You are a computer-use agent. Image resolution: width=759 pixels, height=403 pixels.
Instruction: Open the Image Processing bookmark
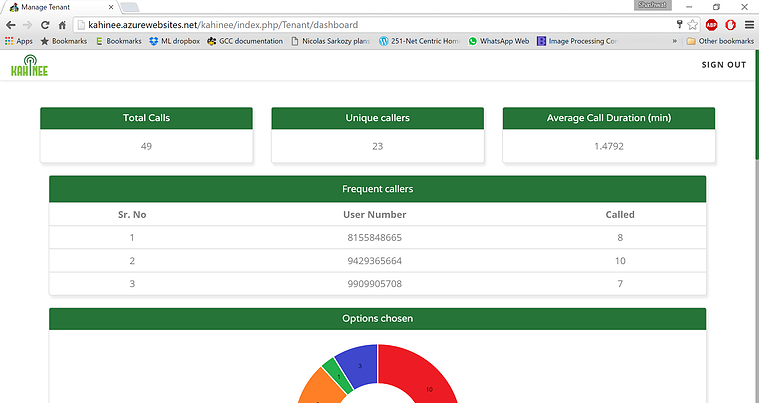pyautogui.click(x=577, y=42)
